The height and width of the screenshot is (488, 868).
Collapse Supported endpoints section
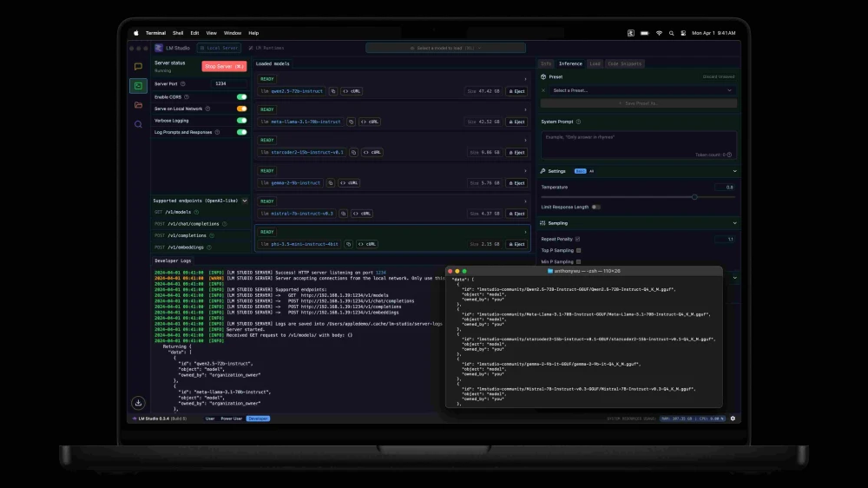245,201
